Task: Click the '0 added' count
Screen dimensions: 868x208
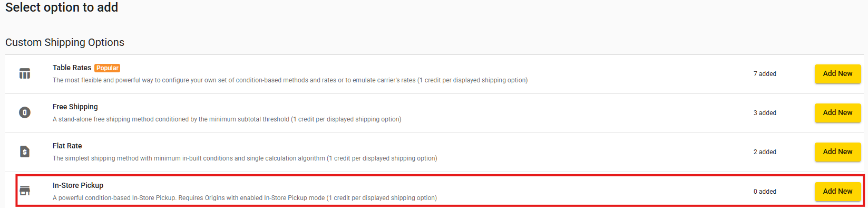Action: pyautogui.click(x=765, y=192)
